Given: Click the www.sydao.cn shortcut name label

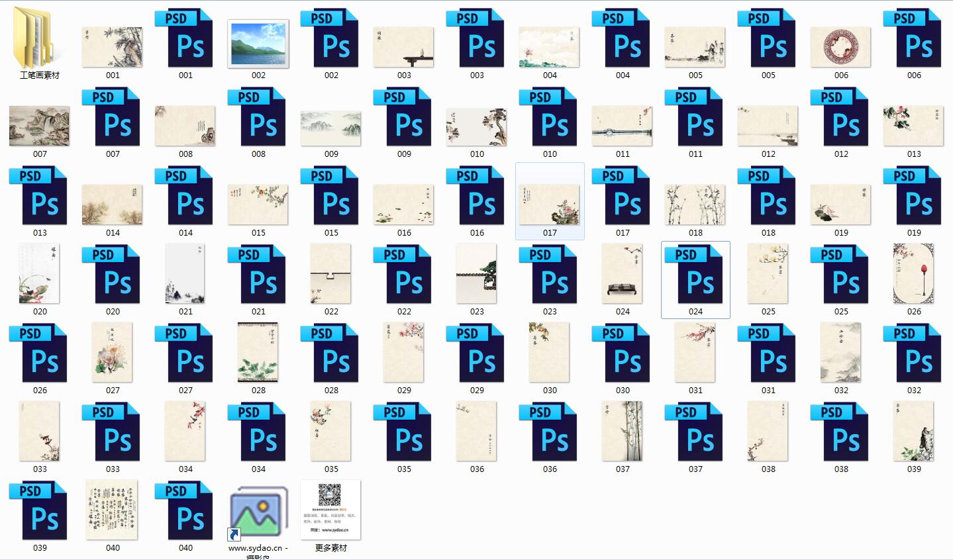Looking at the screenshot, I should (x=258, y=551).
